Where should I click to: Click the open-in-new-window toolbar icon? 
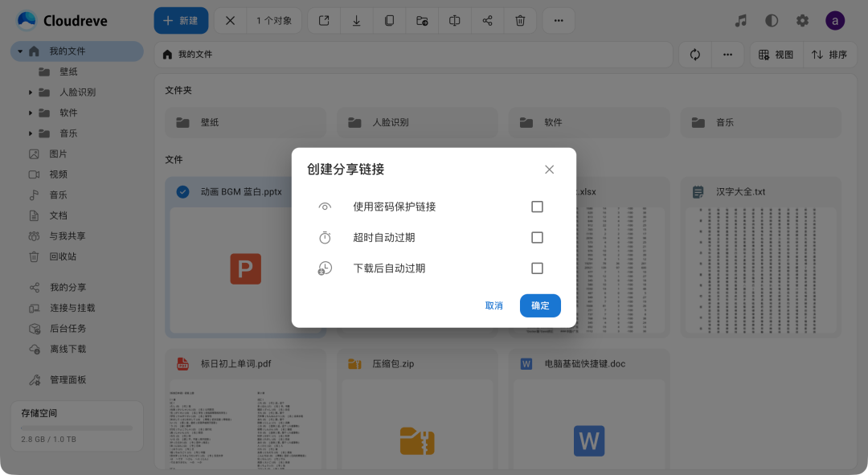(x=324, y=20)
